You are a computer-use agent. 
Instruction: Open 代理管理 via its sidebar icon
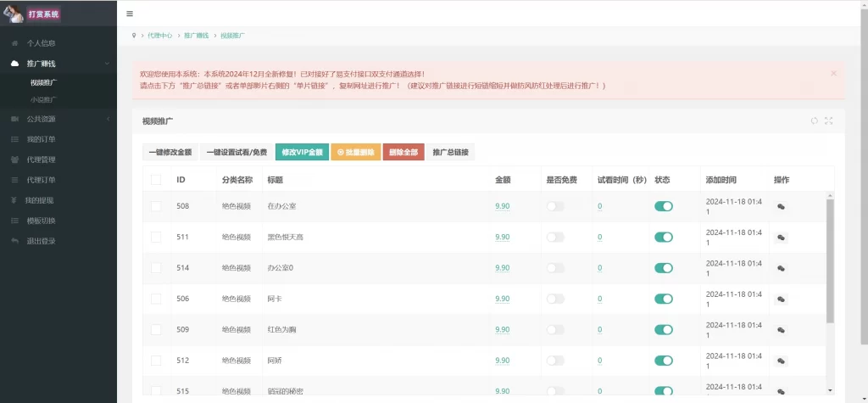pos(15,160)
